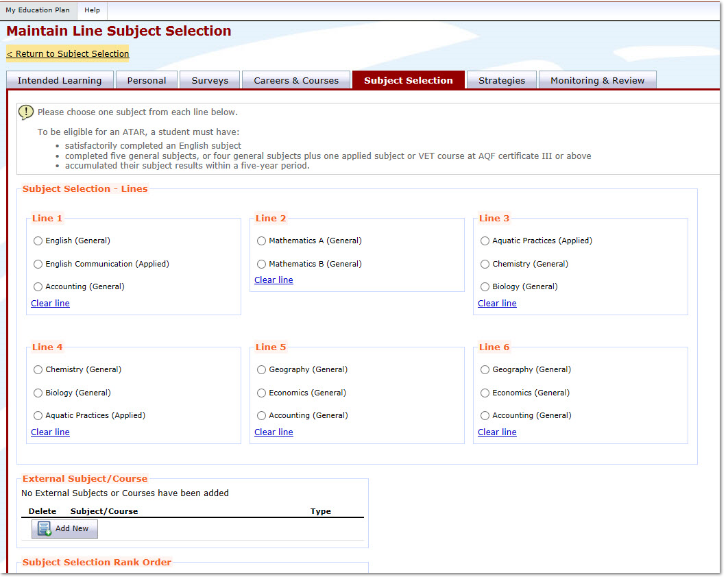Select Aquatic Practices (Applied) in Line 3
This screenshot has width=728, height=577.
pyautogui.click(x=485, y=241)
